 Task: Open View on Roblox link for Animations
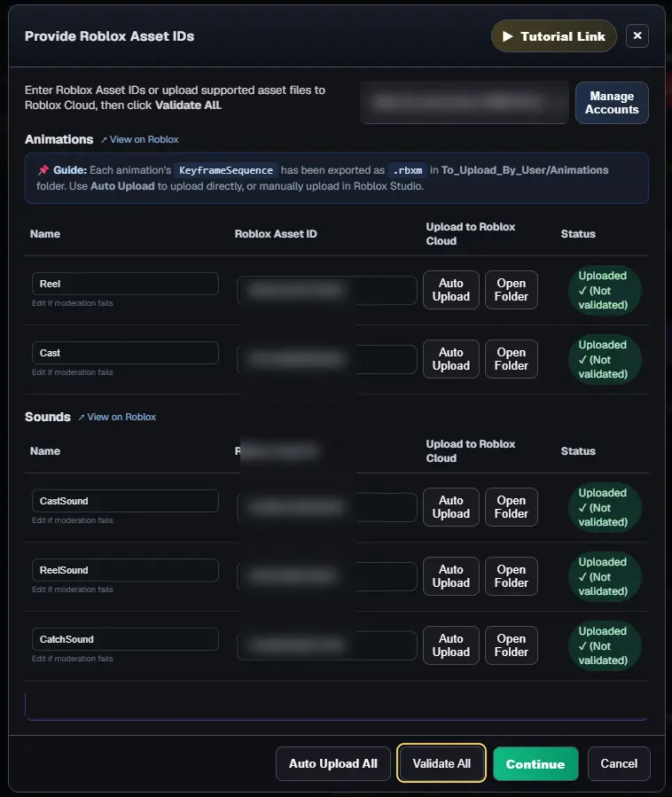click(140, 139)
